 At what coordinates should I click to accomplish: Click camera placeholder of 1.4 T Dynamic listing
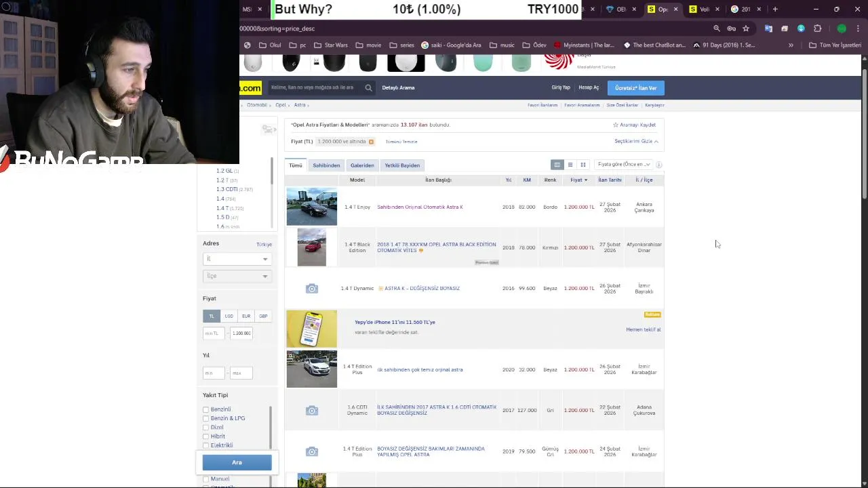click(311, 289)
